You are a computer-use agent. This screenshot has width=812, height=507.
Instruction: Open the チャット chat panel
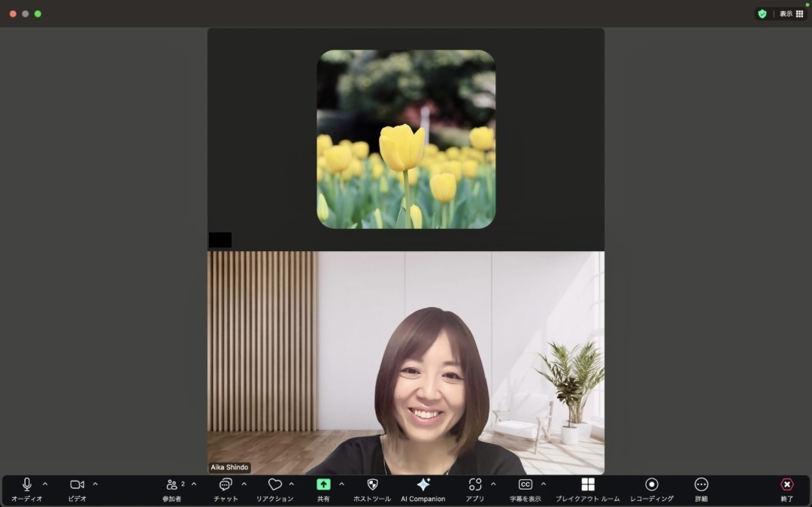click(226, 484)
